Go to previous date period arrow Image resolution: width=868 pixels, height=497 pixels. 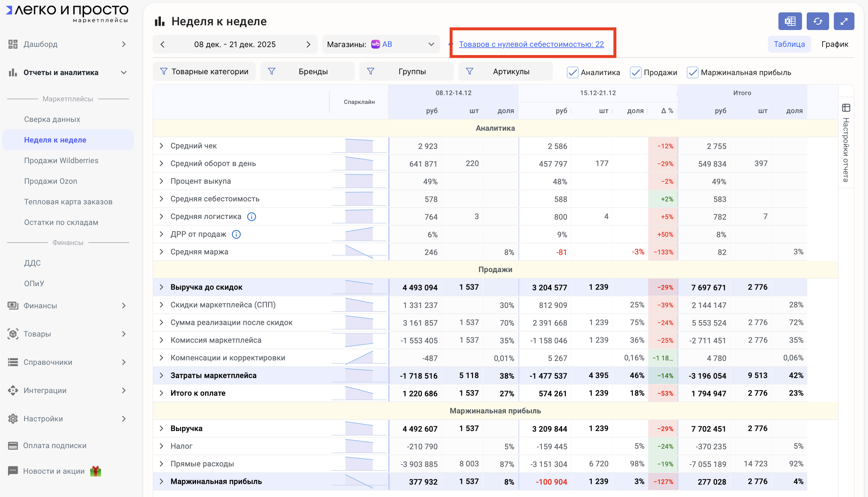pos(163,44)
